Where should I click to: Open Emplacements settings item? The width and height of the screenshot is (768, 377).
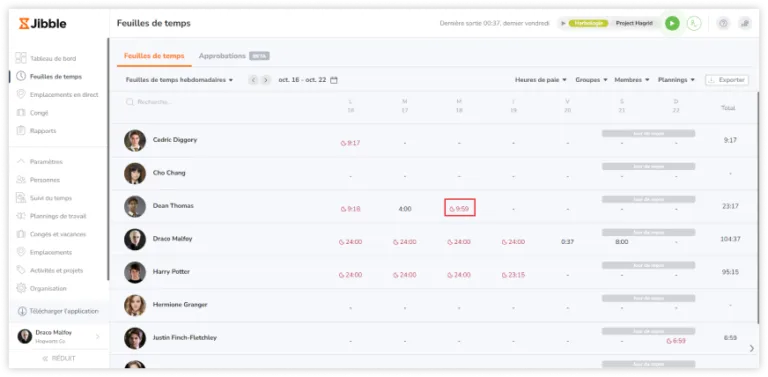click(44, 252)
